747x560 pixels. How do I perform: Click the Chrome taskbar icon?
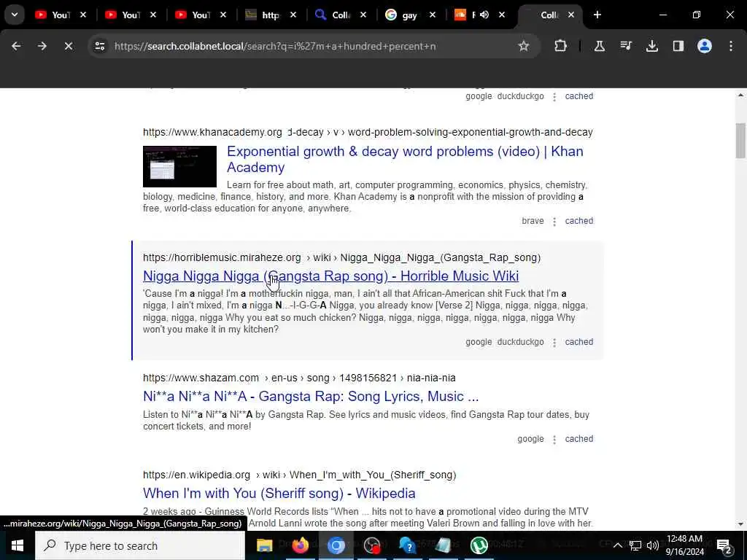[x=336, y=545]
